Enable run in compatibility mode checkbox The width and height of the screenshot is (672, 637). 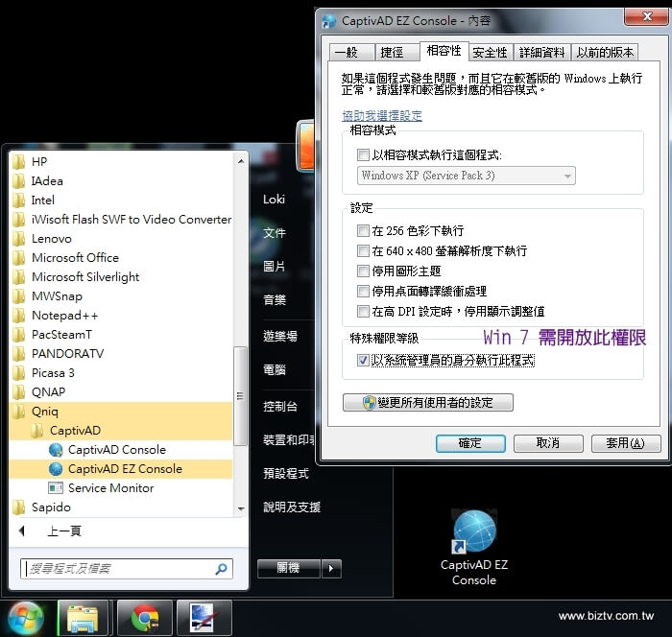[363, 154]
